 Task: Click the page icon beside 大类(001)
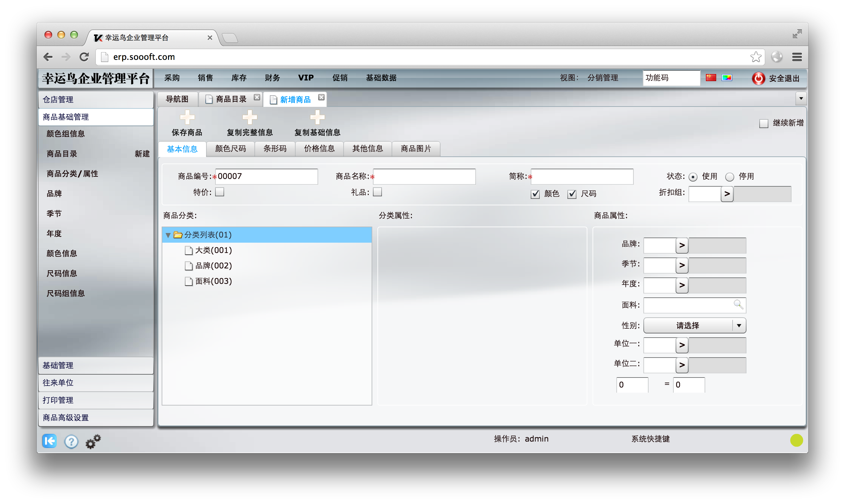(x=189, y=250)
